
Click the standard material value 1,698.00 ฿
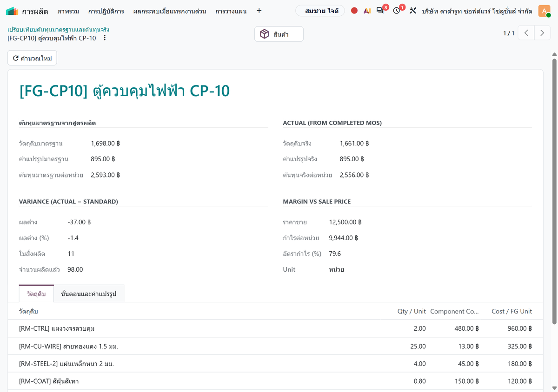click(106, 144)
